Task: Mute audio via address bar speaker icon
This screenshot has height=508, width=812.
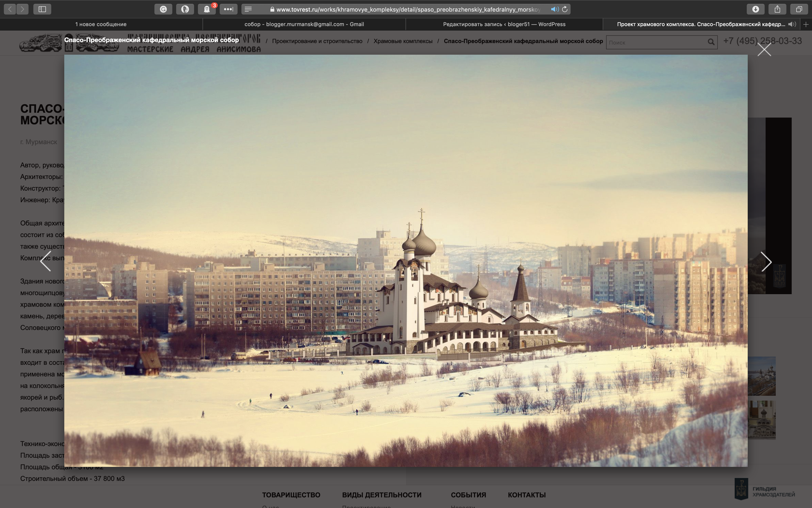Action: 555,9
